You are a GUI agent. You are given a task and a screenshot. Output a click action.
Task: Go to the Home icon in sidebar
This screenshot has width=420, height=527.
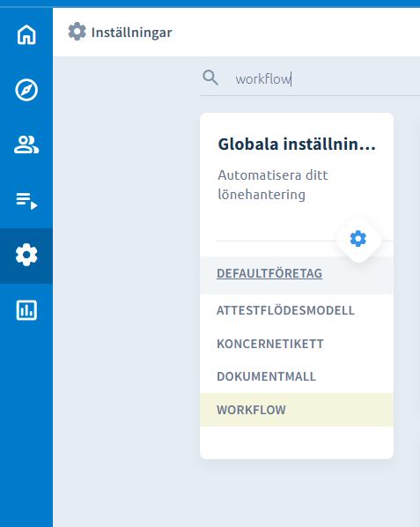(x=26, y=34)
